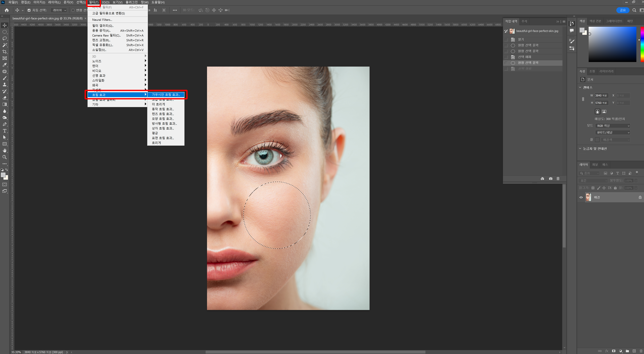Viewport: 644px width, 354px height.
Task: Create new snapshot with camera icon
Action: [551, 179]
